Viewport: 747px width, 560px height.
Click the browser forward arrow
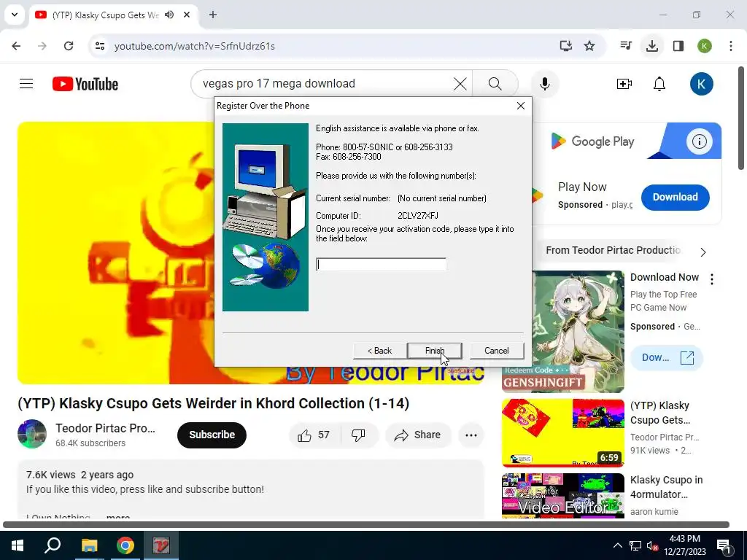[x=42, y=46]
